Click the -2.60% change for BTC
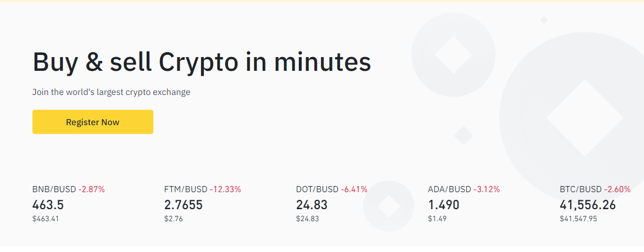Viewport: 644px width, 252px height. coord(618,189)
